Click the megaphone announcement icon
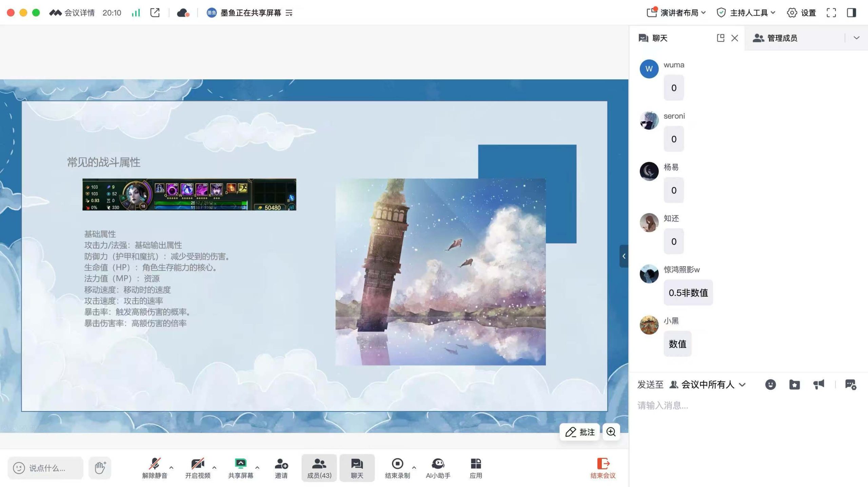The width and height of the screenshot is (868, 487). (x=818, y=384)
